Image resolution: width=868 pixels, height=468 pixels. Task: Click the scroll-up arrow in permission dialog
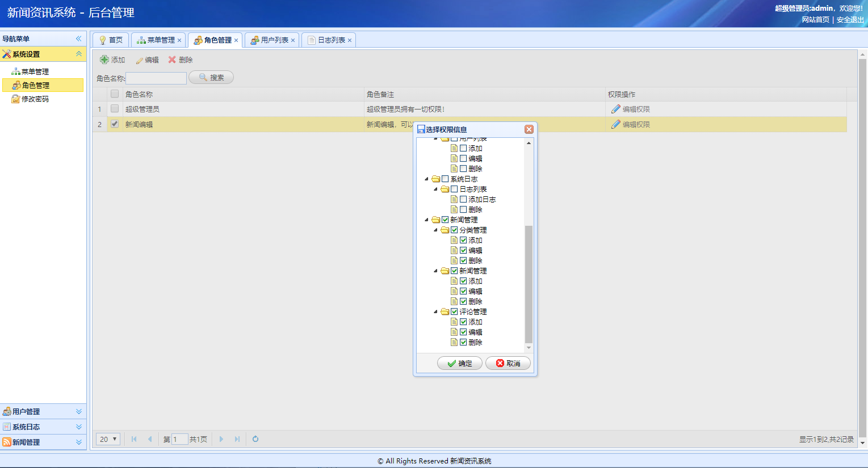pyautogui.click(x=529, y=143)
